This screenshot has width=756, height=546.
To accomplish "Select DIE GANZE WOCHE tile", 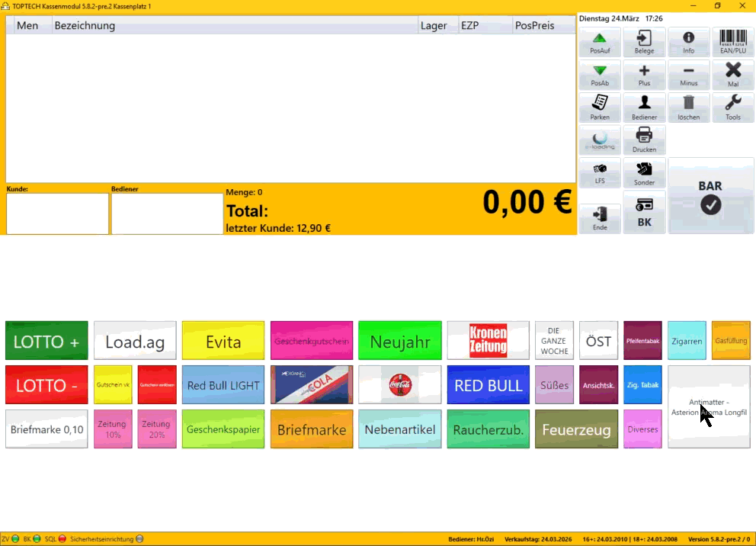I will tap(554, 341).
